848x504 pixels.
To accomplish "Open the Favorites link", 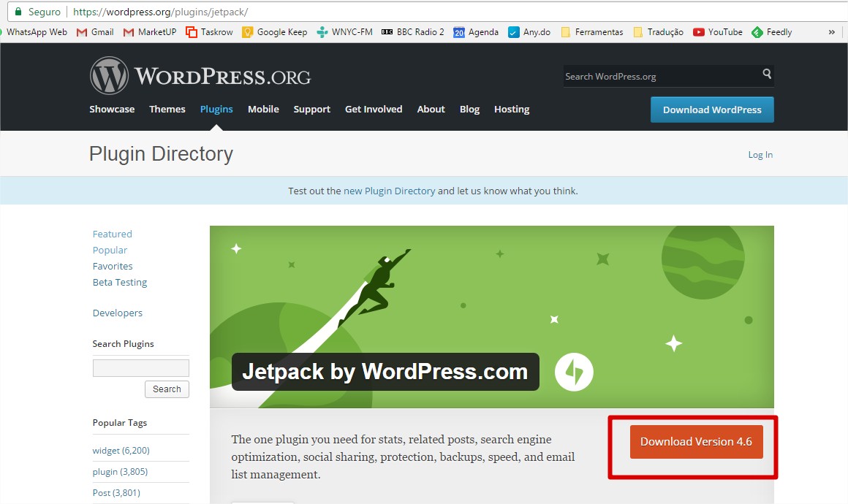I will (x=113, y=266).
